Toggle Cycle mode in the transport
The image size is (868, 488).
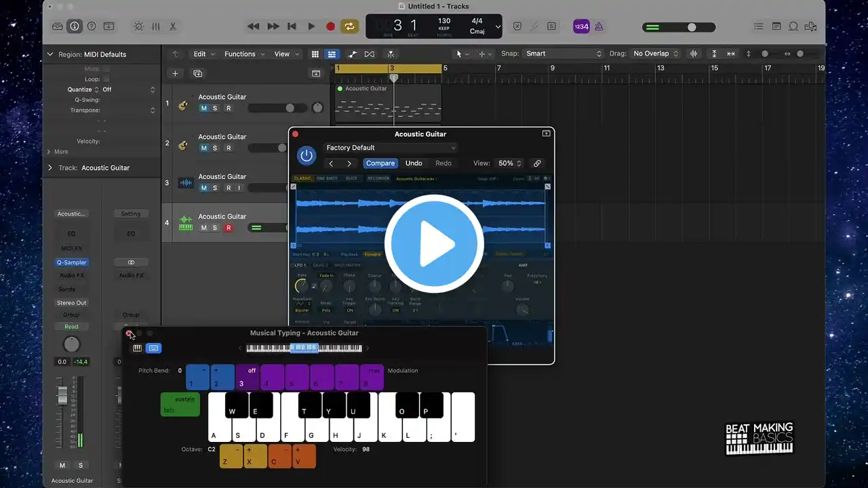350,26
